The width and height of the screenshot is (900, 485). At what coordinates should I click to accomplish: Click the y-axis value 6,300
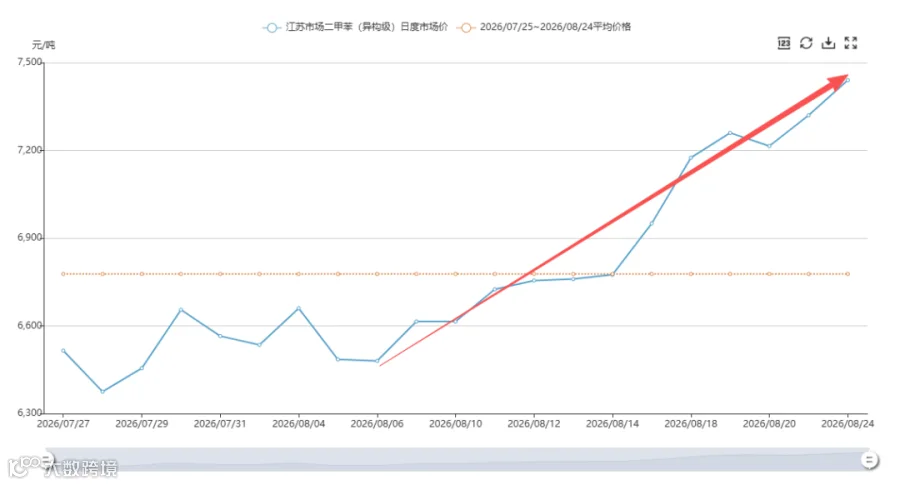pyautogui.click(x=30, y=413)
